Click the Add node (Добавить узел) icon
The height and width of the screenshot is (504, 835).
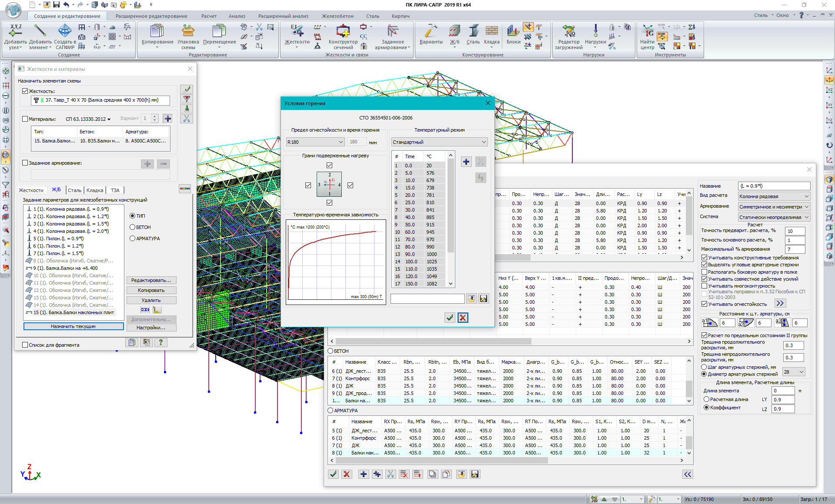click(x=15, y=30)
